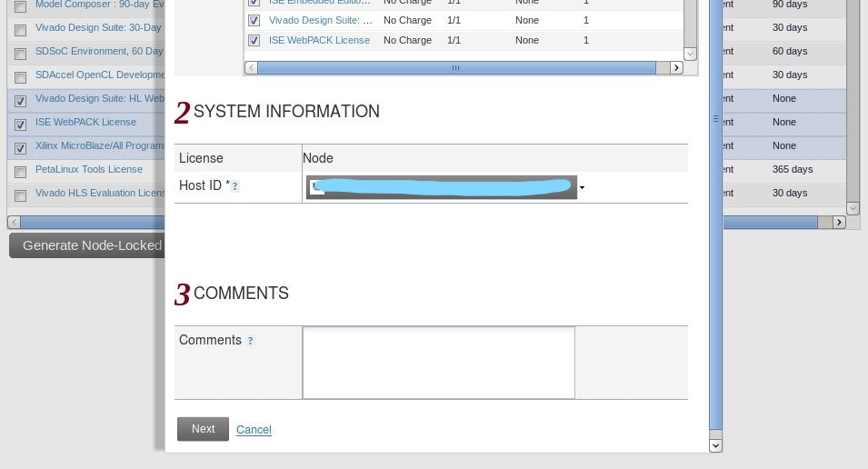The image size is (868, 469).
Task: Open Vivado HLS Evaluation License link
Action: 100,194
